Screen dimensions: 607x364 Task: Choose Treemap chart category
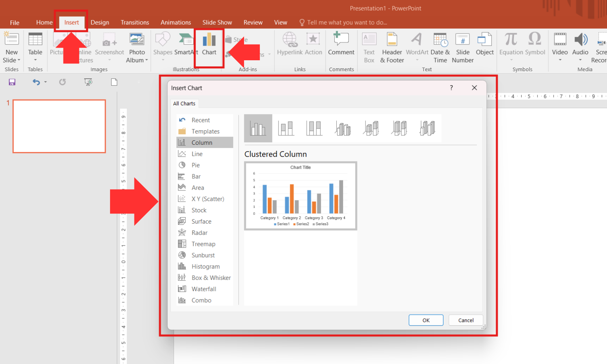coord(205,244)
